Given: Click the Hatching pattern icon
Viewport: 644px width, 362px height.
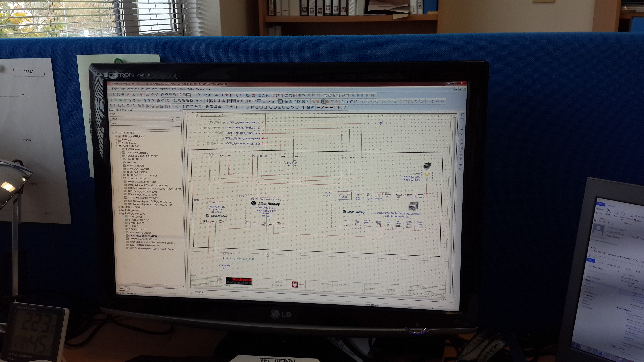Looking at the screenshot, I should pos(314,95).
